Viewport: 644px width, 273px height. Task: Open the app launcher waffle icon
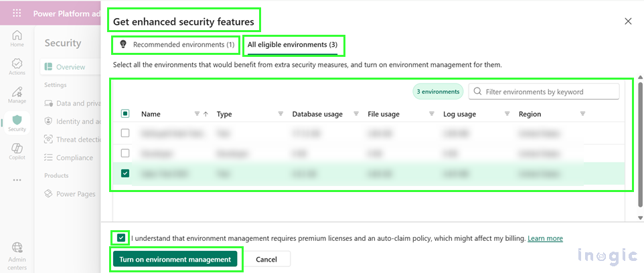coord(17,13)
